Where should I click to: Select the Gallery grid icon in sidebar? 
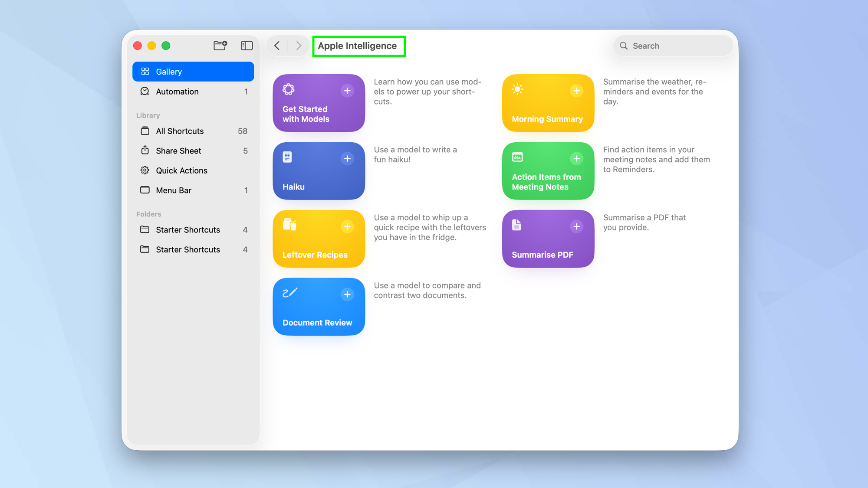point(145,71)
